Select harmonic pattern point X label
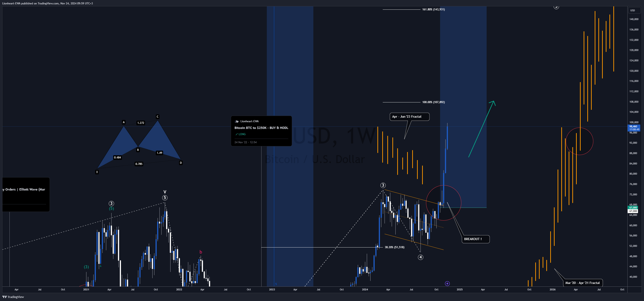Viewport: 644px width, 301px height. (97, 172)
